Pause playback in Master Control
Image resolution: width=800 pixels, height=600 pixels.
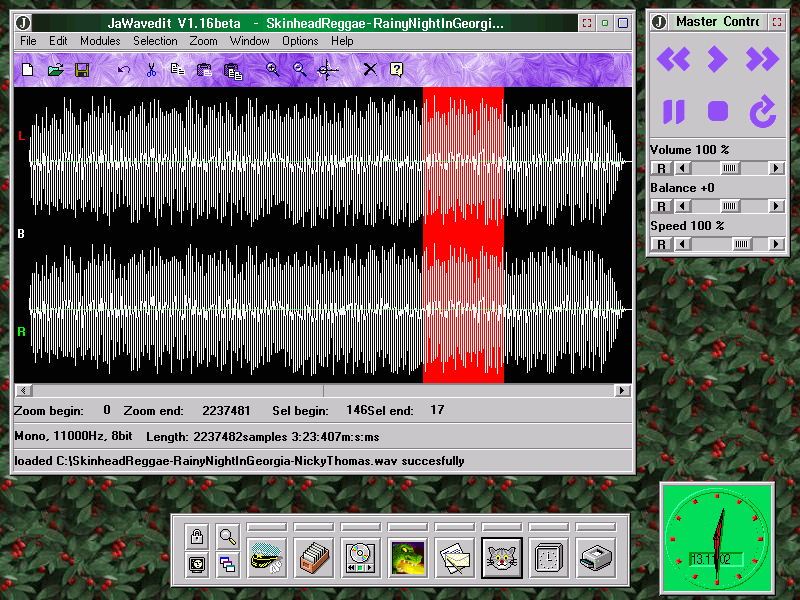(674, 112)
